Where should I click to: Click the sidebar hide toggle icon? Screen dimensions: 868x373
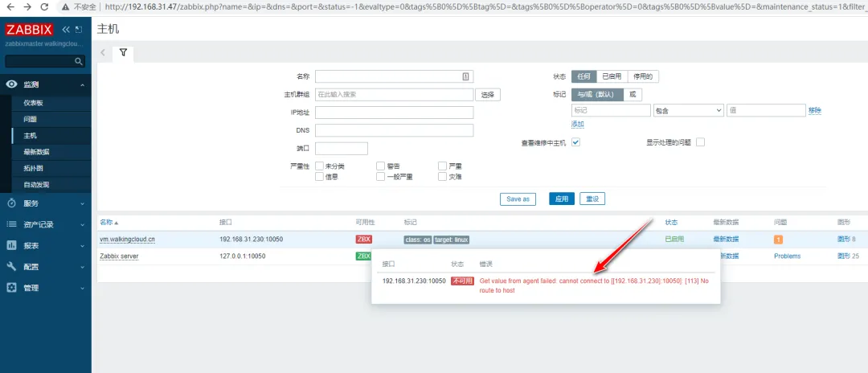tap(79, 29)
